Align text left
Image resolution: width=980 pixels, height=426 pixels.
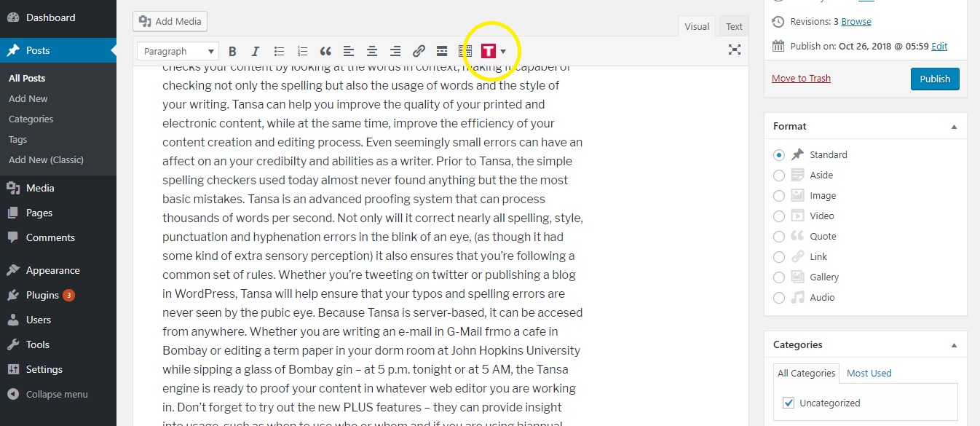point(349,51)
